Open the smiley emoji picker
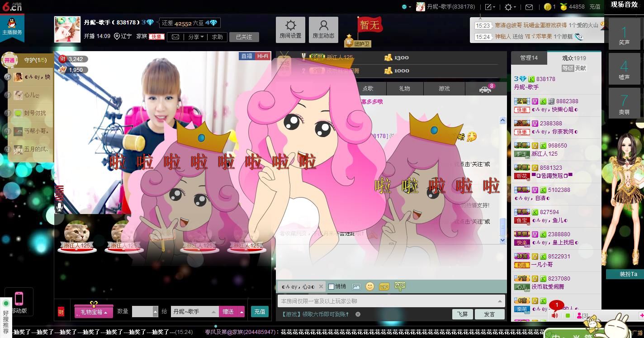Image resolution: width=644 pixels, height=338 pixels. tap(370, 286)
